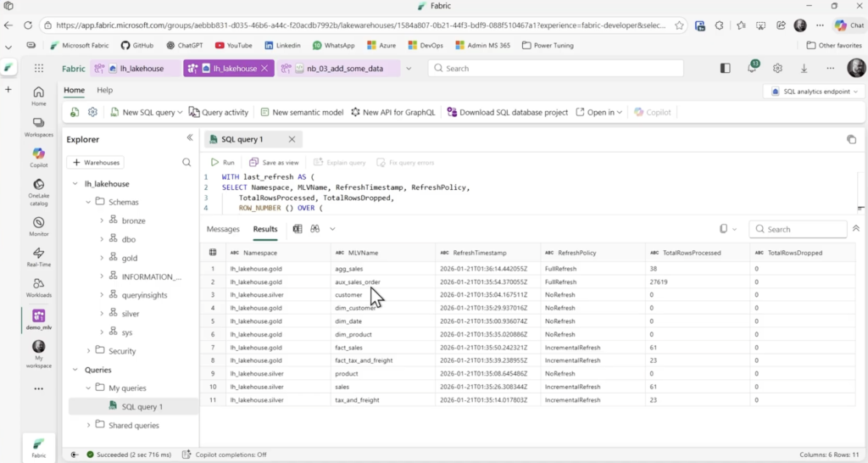
Task: Open the Help ribbon tab
Action: (x=104, y=90)
